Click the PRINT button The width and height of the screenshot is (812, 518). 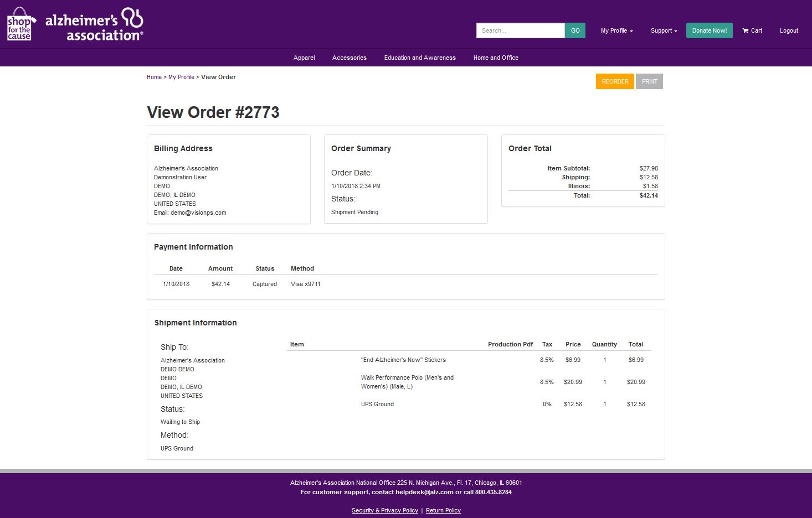[x=649, y=81]
